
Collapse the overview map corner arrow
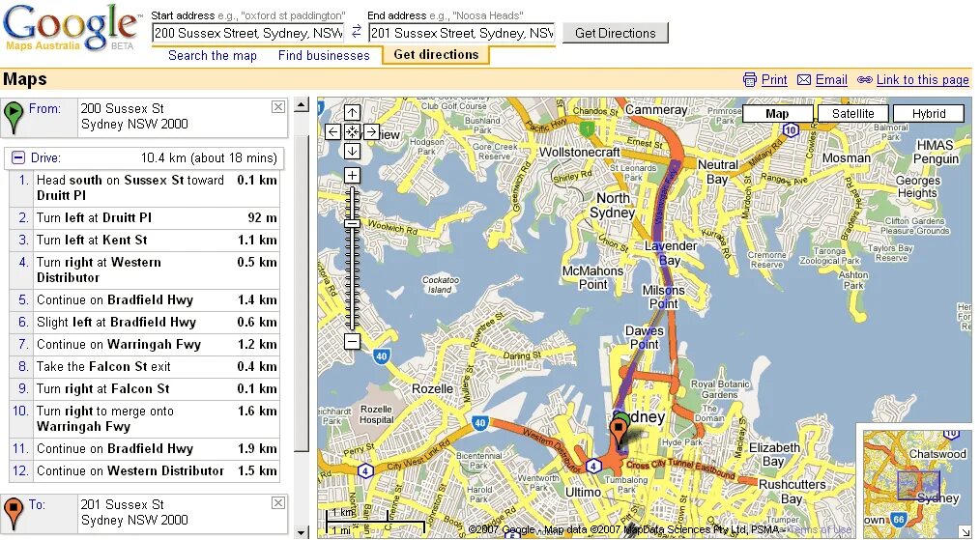(x=966, y=532)
